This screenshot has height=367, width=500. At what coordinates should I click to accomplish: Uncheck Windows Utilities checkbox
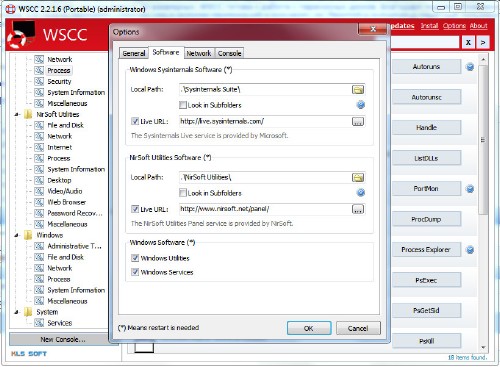(135, 258)
